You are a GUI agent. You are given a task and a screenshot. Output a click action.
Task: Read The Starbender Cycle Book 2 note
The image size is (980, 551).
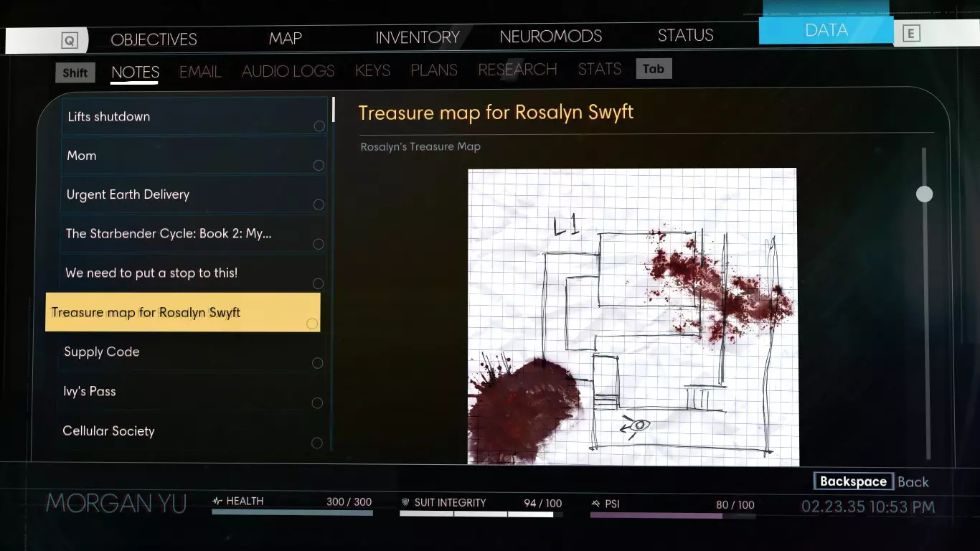(193, 234)
